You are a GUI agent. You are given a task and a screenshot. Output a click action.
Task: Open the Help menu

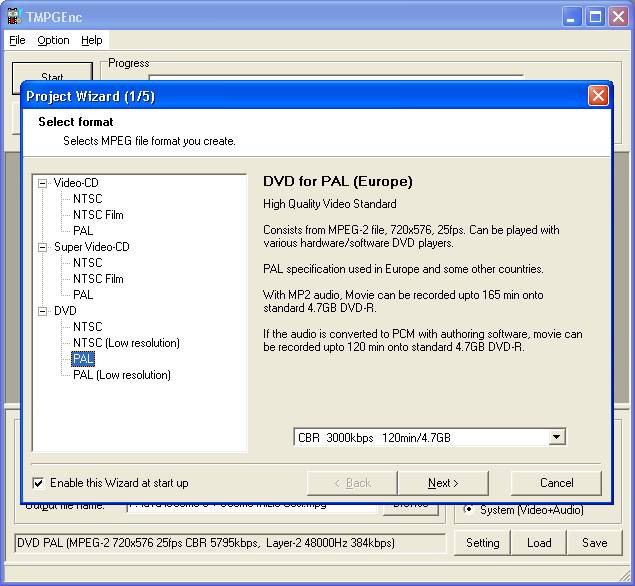click(92, 40)
